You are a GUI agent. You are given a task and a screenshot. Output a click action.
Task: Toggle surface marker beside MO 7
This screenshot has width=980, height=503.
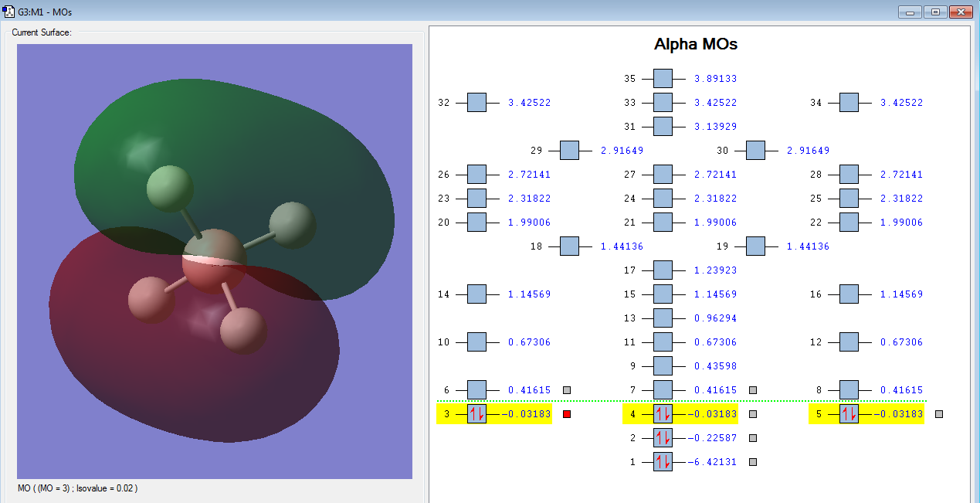(753, 390)
